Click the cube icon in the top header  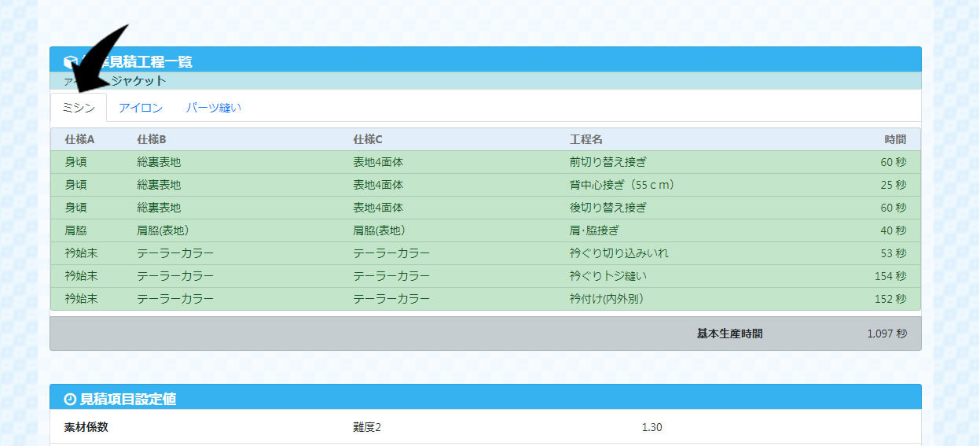point(69,61)
